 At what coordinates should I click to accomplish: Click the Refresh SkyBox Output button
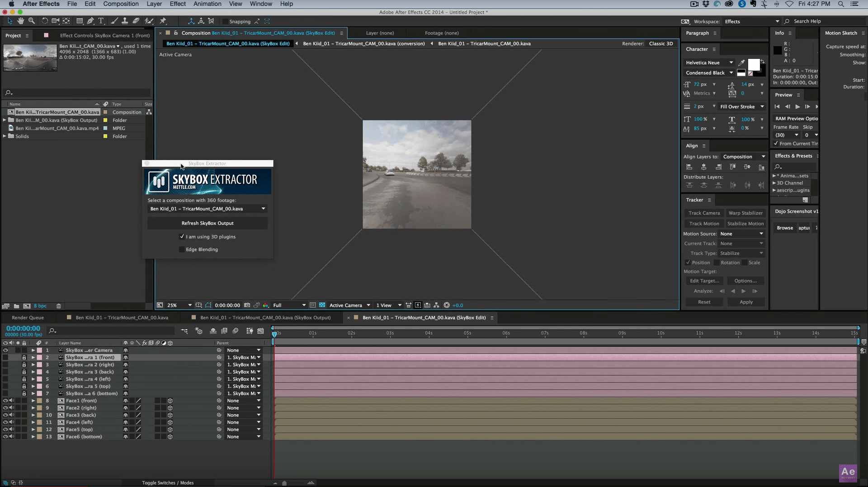point(208,223)
